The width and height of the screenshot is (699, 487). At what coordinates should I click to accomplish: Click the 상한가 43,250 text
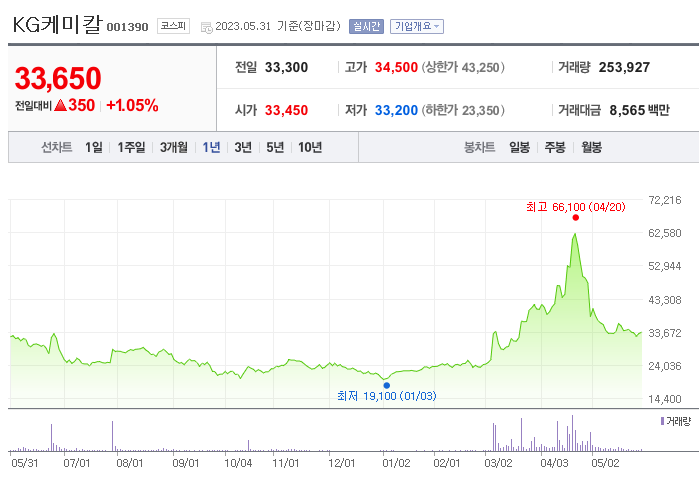(463, 67)
